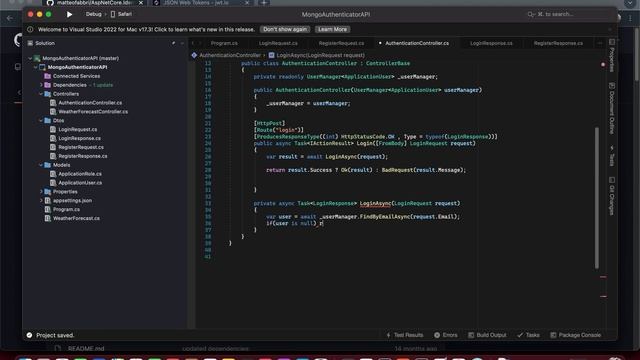Open the Package Console pane
The height and width of the screenshot is (360, 640).
[576, 335]
